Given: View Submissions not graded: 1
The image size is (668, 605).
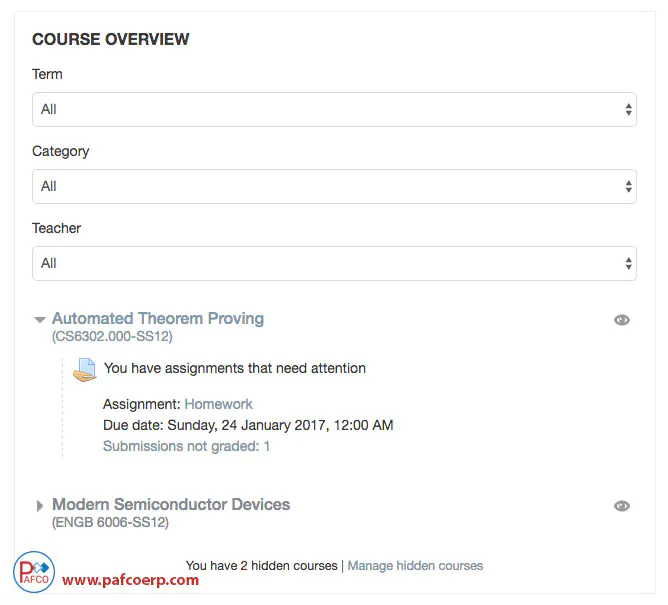Looking at the screenshot, I should [x=186, y=446].
